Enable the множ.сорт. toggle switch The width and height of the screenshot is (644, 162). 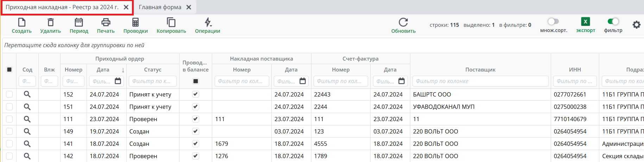[x=553, y=22]
